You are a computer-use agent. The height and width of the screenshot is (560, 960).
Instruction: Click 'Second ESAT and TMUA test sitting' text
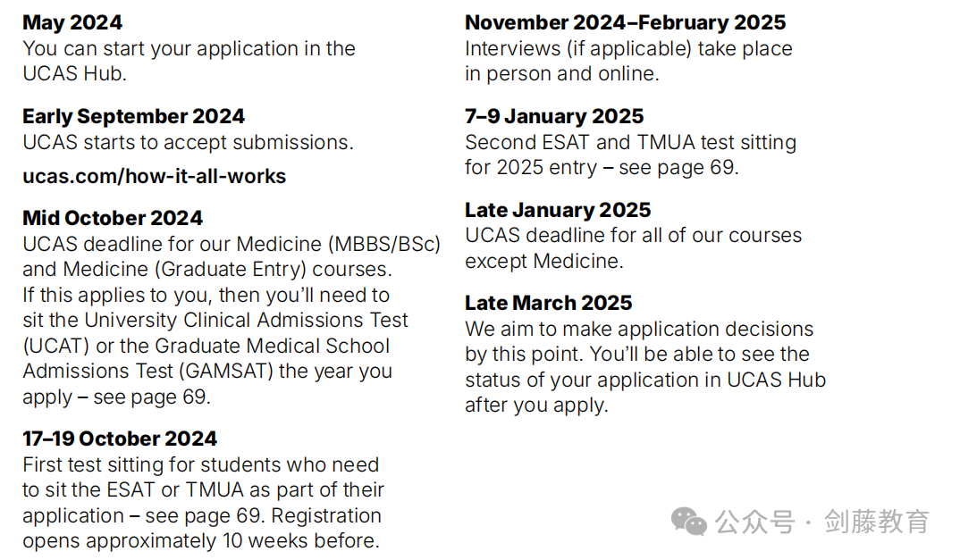(630, 143)
